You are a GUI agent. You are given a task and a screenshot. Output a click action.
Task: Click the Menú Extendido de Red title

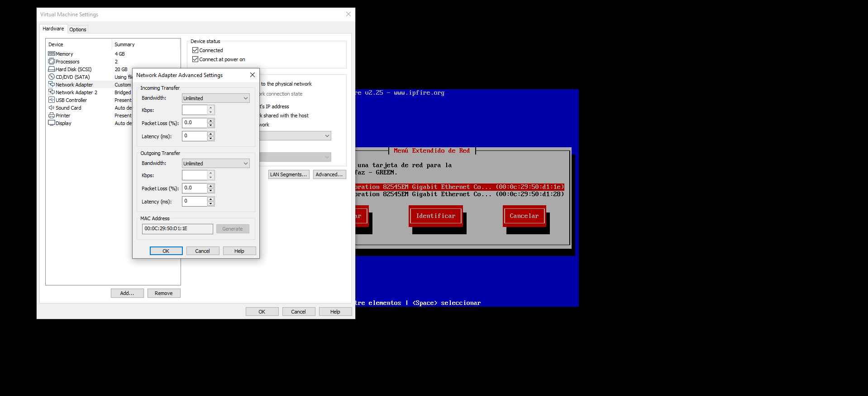tap(432, 151)
